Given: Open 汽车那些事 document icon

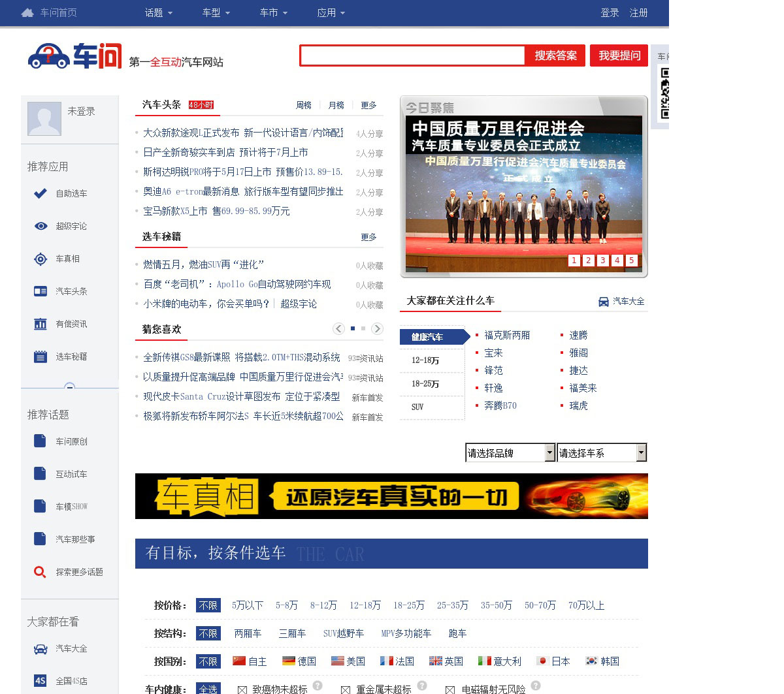Looking at the screenshot, I should 40,539.
